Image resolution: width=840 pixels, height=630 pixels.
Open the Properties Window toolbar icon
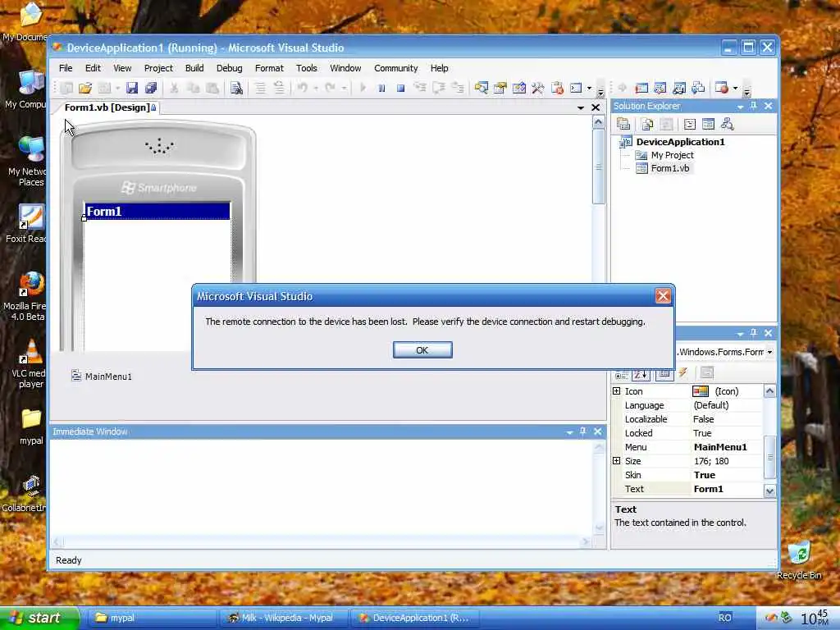point(500,88)
